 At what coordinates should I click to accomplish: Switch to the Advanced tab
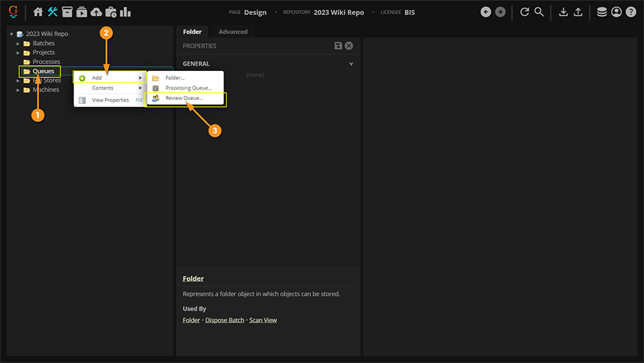coord(232,32)
